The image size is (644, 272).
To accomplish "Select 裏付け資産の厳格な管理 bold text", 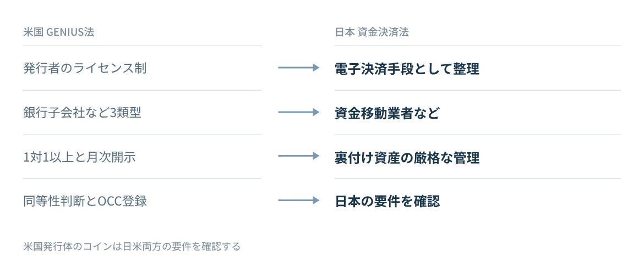I will pos(407,157).
